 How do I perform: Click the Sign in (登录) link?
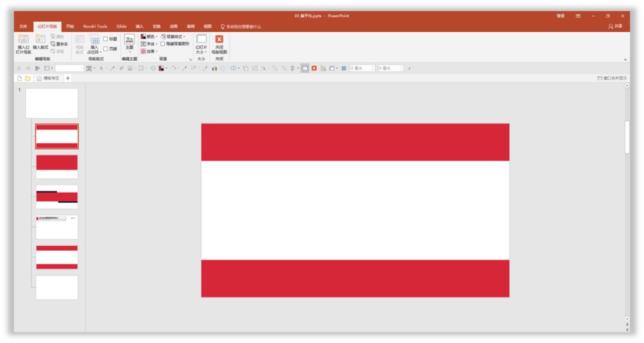point(561,16)
